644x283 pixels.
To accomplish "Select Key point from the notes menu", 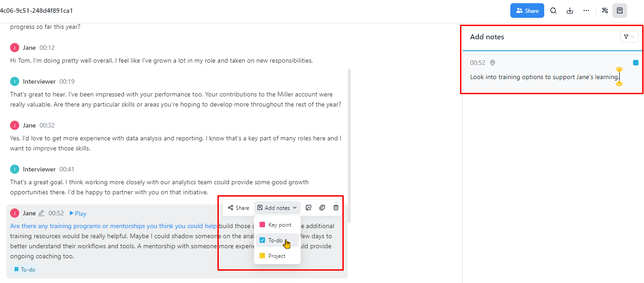I will [277, 225].
